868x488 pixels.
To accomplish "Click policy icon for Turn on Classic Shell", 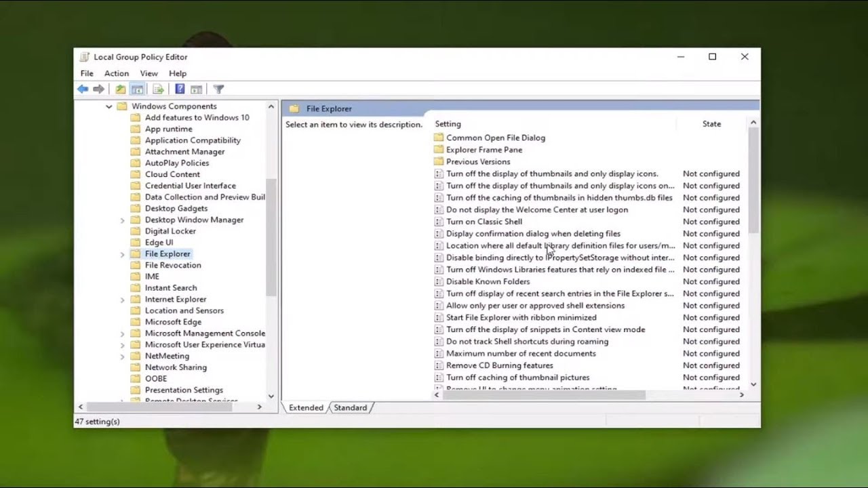I will click(439, 222).
